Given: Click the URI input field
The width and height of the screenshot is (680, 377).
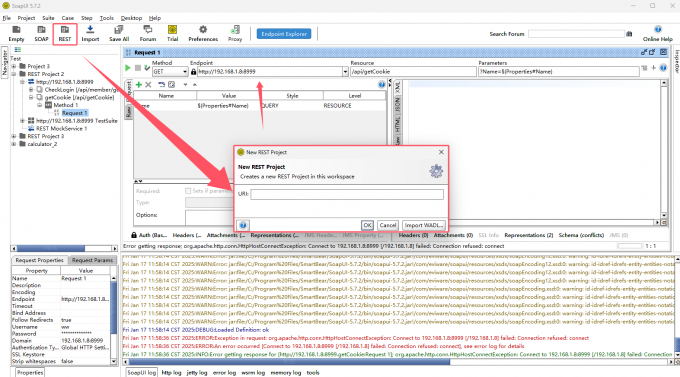Looking at the screenshot, I should coord(347,194).
